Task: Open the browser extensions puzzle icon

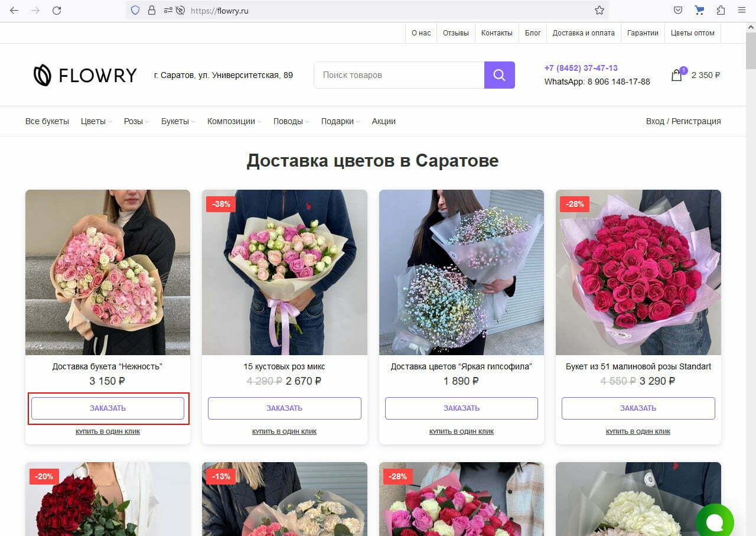Action: pyautogui.click(x=721, y=11)
